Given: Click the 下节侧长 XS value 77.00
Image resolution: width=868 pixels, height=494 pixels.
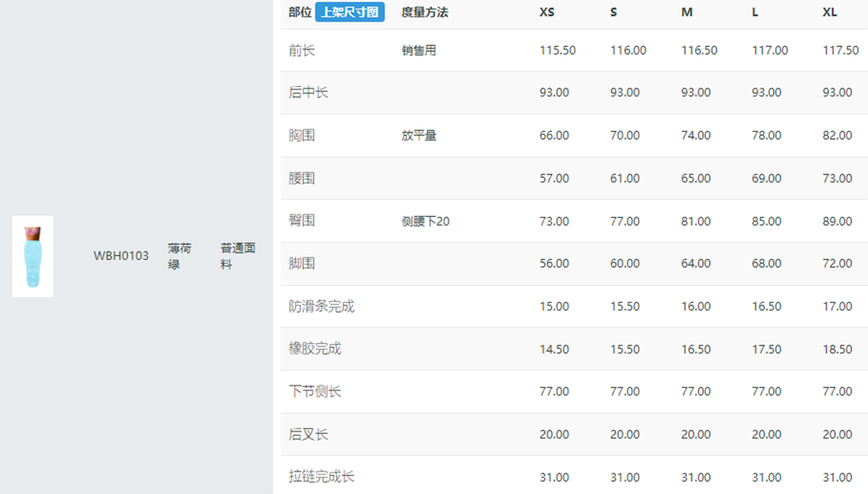Looking at the screenshot, I should pyautogui.click(x=555, y=392).
